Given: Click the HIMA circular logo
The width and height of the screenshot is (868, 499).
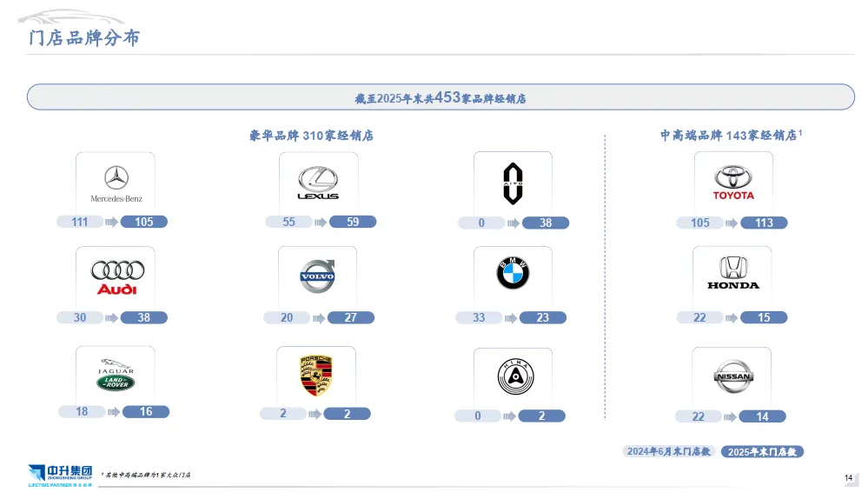Looking at the screenshot, I should pos(515,376).
